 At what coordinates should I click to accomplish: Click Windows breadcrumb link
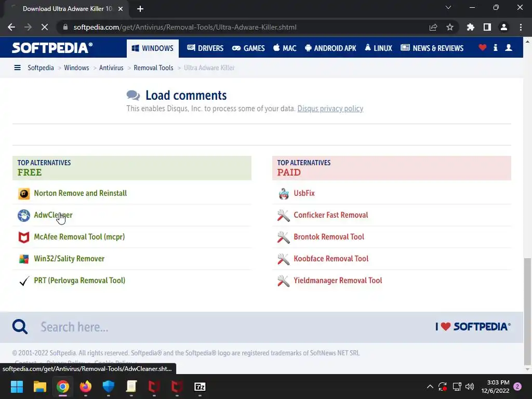point(76,68)
